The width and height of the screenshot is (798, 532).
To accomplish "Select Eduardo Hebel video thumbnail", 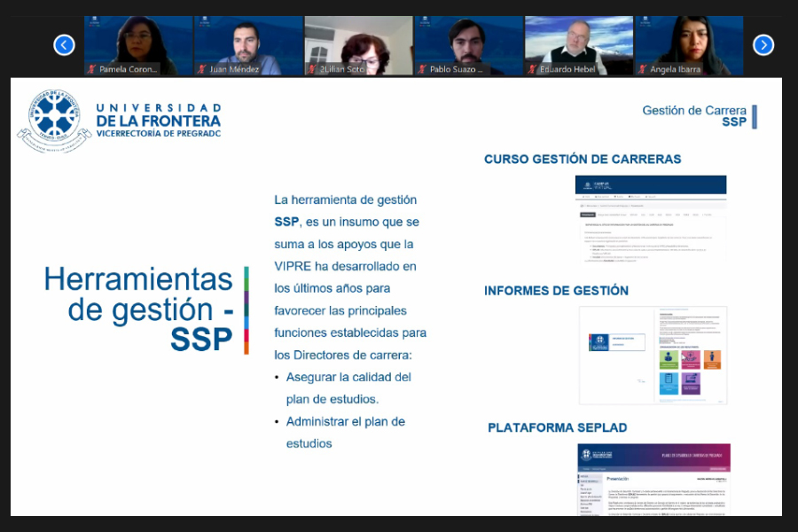I will 579,46.
